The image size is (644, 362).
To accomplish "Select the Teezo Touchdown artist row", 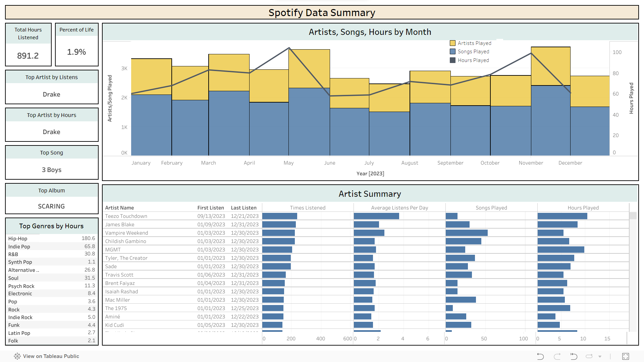I will click(x=126, y=216).
